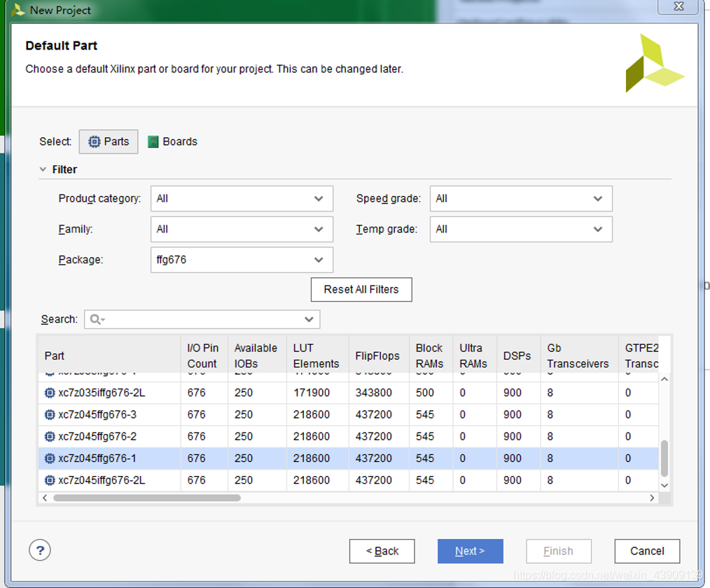Sort by DSPs column header
The image size is (710, 588).
pos(518,356)
